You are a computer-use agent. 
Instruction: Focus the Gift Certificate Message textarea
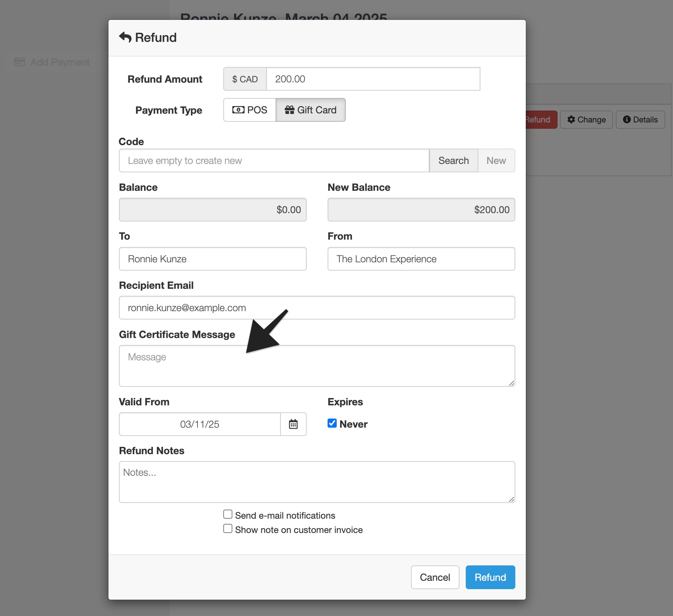pyautogui.click(x=317, y=366)
